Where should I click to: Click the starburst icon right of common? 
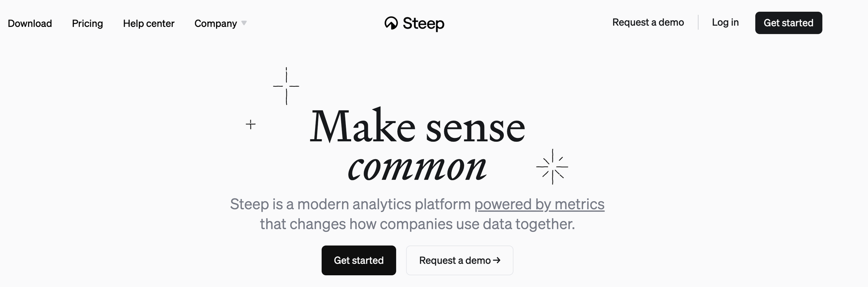pos(552,166)
